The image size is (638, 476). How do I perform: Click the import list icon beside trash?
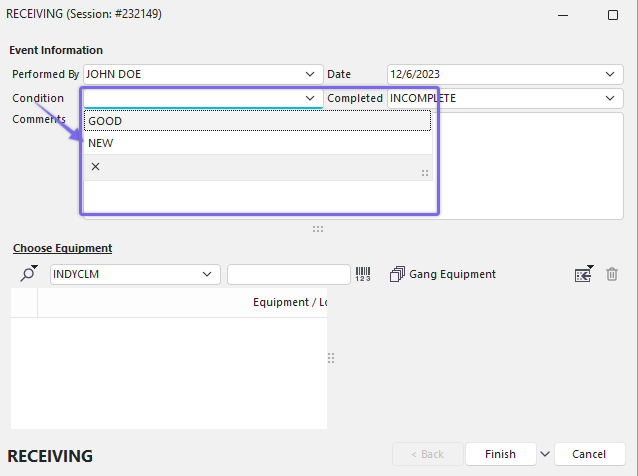[x=583, y=274]
